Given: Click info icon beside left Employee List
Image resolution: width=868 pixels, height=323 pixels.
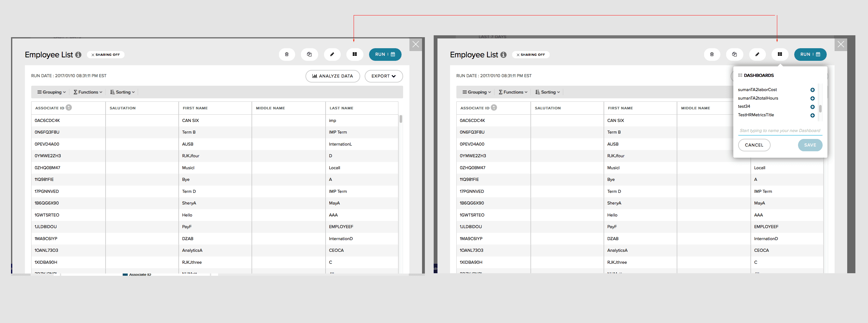Looking at the screenshot, I should [x=78, y=55].
